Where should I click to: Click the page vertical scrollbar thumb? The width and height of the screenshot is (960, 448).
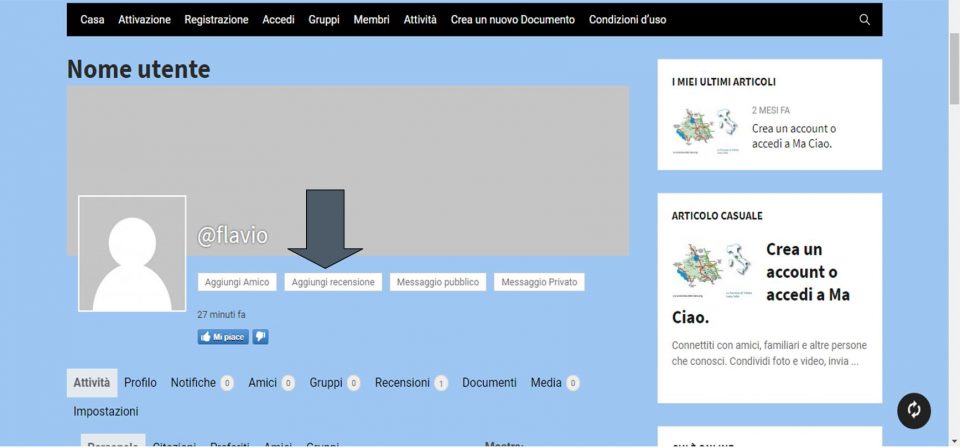pyautogui.click(x=954, y=69)
